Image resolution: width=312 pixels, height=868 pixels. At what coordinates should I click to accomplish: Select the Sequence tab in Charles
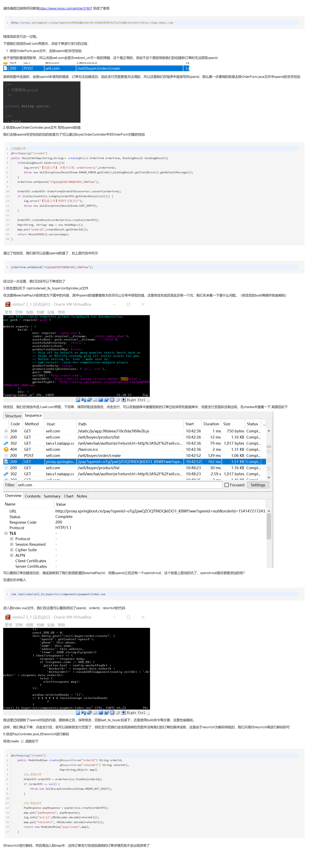33,415
